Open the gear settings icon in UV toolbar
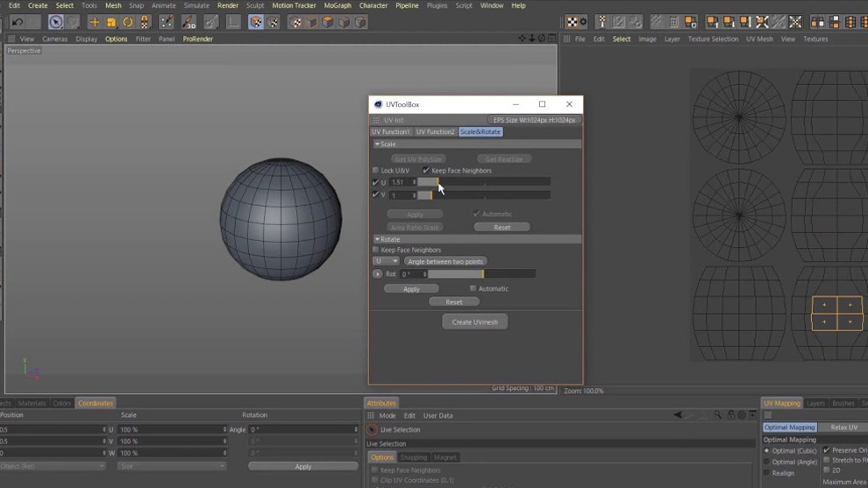This screenshot has height=488, width=868. [x=583, y=22]
